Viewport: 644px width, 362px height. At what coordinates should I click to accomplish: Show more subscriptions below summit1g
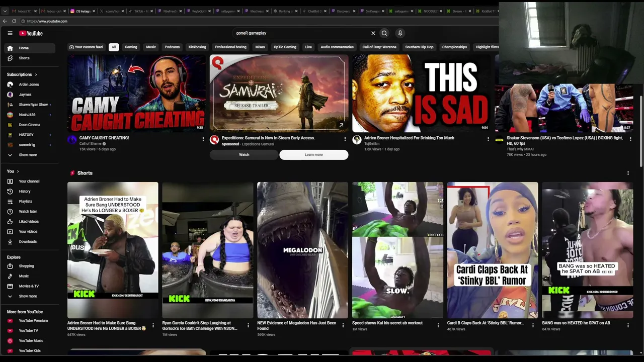point(30,155)
